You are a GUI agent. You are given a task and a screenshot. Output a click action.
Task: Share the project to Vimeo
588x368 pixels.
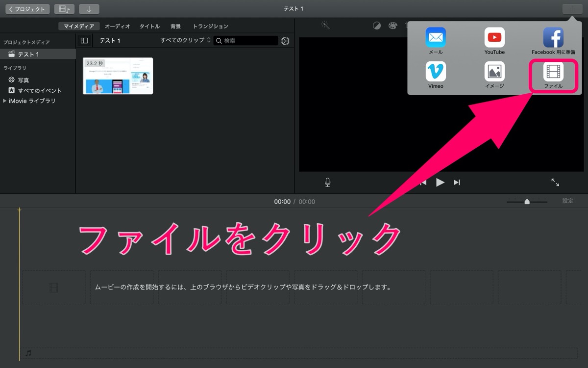coord(436,76)
